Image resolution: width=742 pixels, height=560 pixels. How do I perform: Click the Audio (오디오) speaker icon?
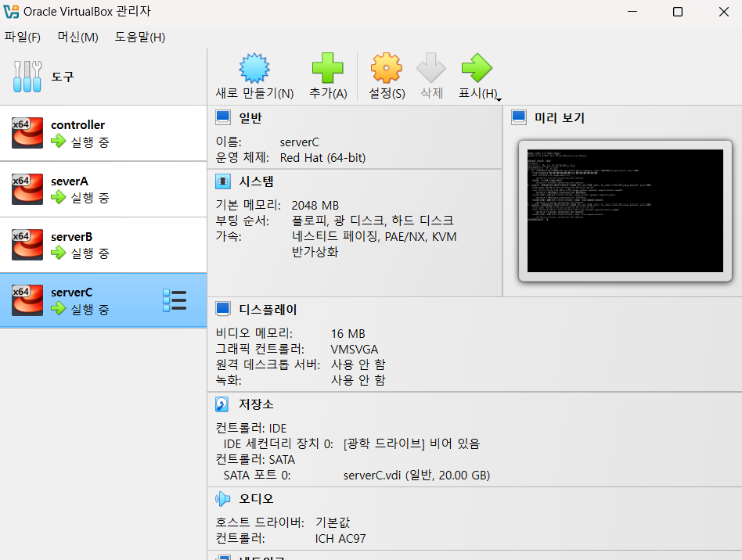pos(222,498)
